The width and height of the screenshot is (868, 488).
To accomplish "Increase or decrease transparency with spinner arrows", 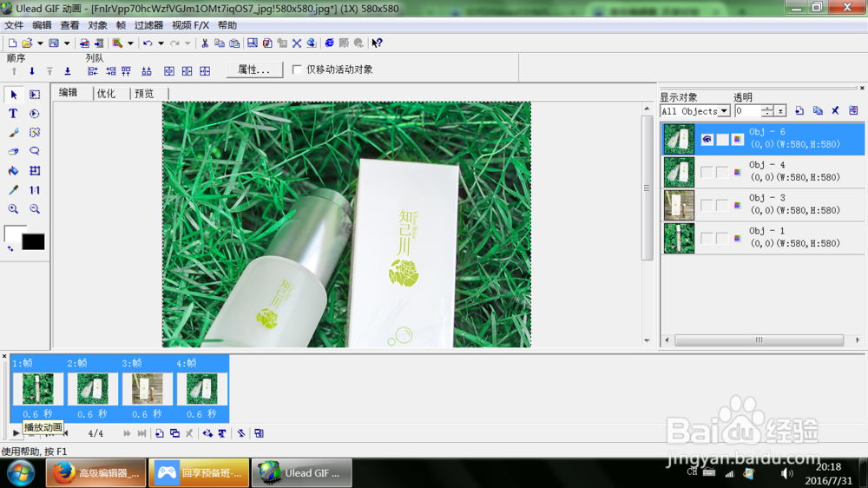I will (766, 111).
